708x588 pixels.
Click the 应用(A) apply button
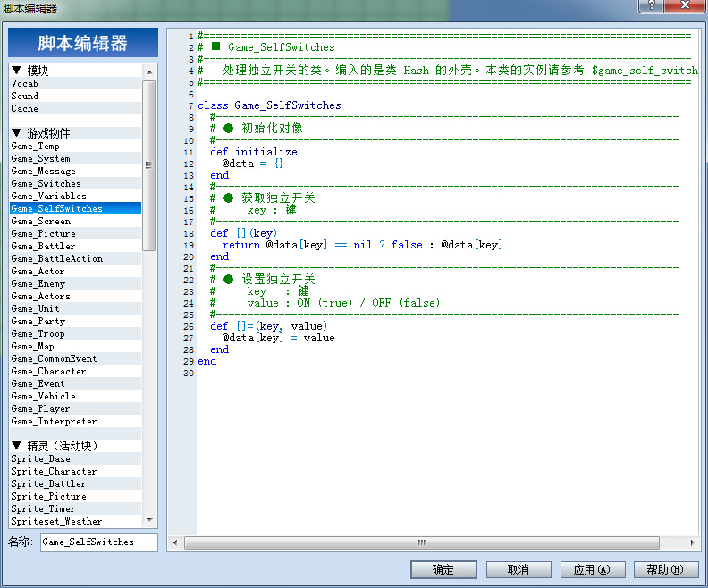coord(593,569)
